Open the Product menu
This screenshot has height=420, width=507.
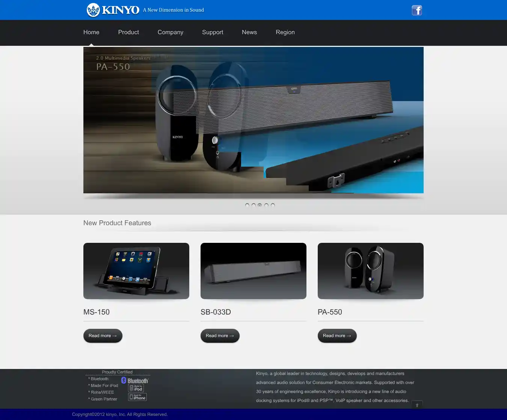pyautogui.click(x=128, y=32)
